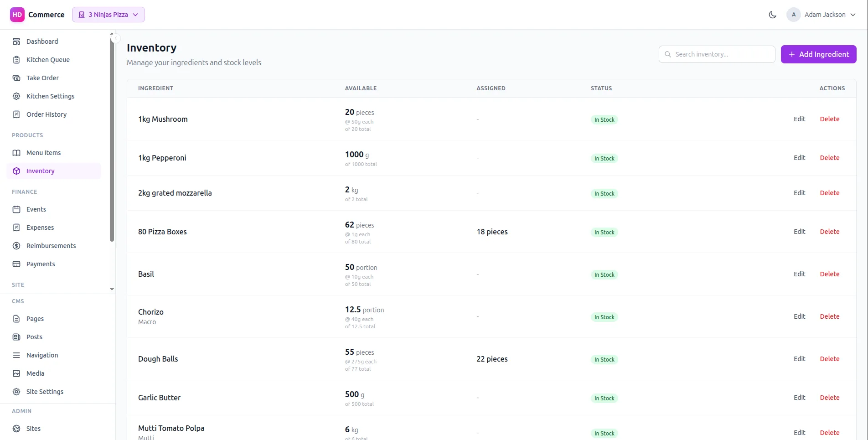Toggle dark mode with the moon icon
868x440 pixels.
[x=772, y=14]
